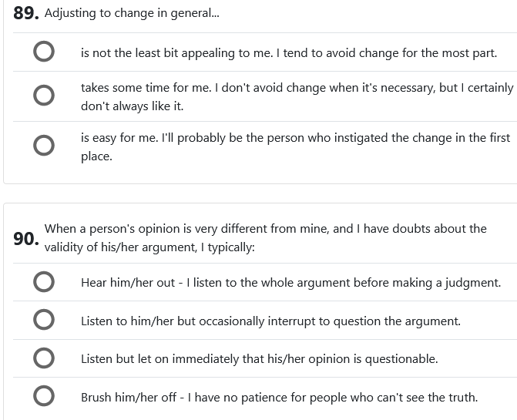The height and width of the screenshot is (420, 517).
Task: Click the question number 90
Action: (x=26, y=239)
